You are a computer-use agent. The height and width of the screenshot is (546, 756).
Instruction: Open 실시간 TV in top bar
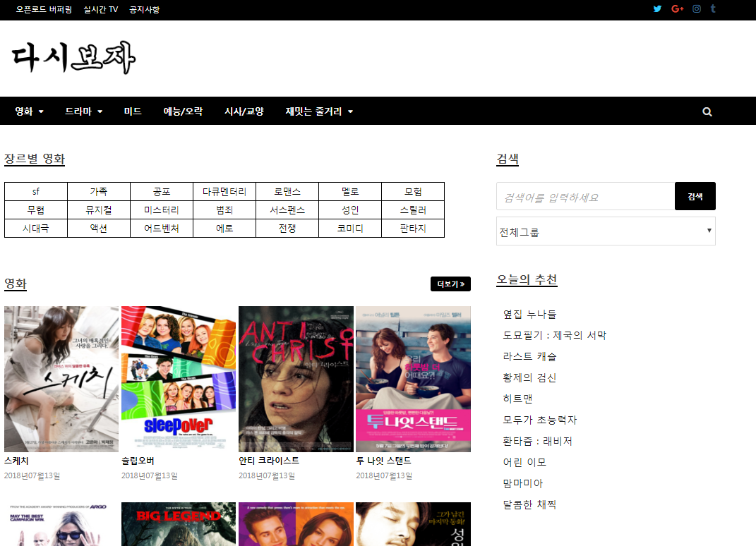click(101, 10)
